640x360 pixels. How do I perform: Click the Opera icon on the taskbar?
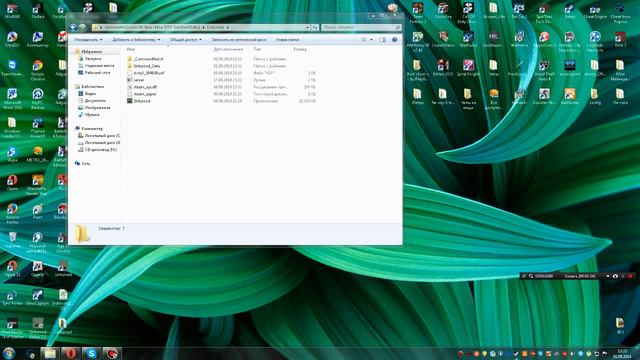(x=71, y=353)
